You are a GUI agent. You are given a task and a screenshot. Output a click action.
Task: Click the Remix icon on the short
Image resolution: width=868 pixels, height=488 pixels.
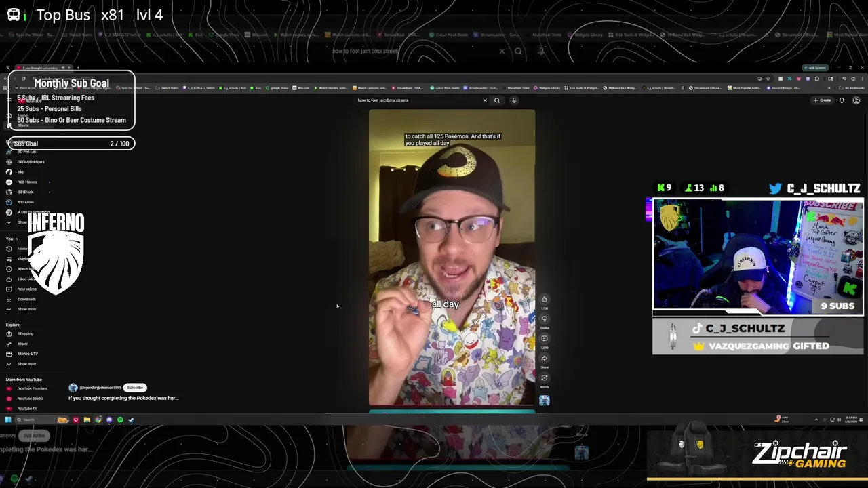[x=544, y=378]
